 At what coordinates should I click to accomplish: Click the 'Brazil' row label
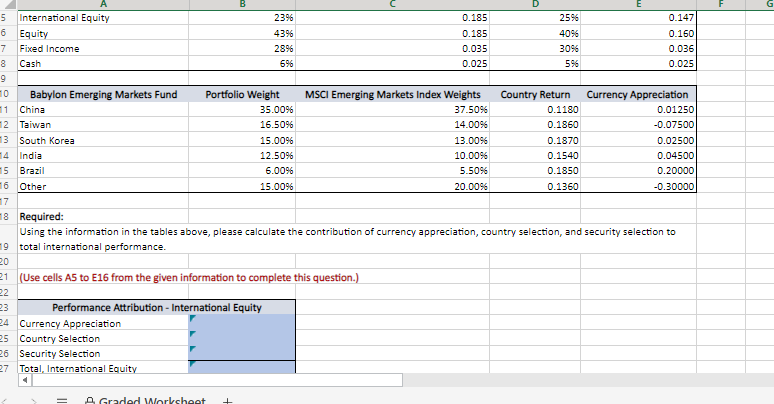pyautogui.click(x=103, y=170)
